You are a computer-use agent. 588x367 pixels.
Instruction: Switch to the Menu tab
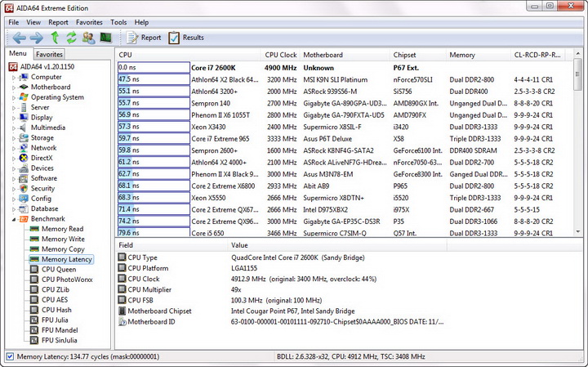tap(18, 53)
